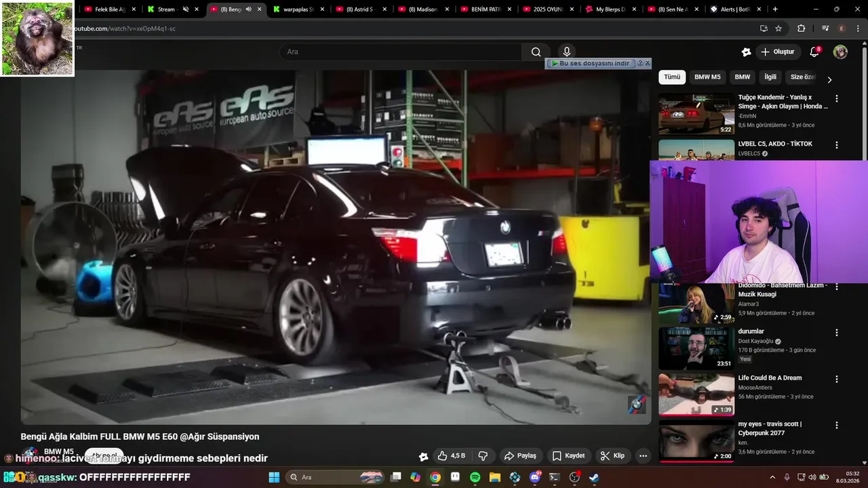
Task: Switch to the My Blerps browser tab
Action: (610, 9)
